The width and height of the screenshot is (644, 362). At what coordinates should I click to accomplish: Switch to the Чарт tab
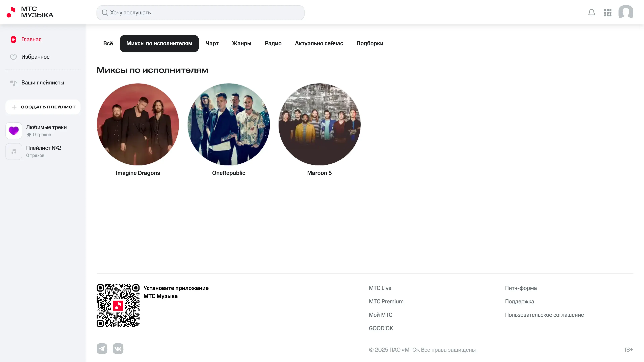click(x=212, y=43)
